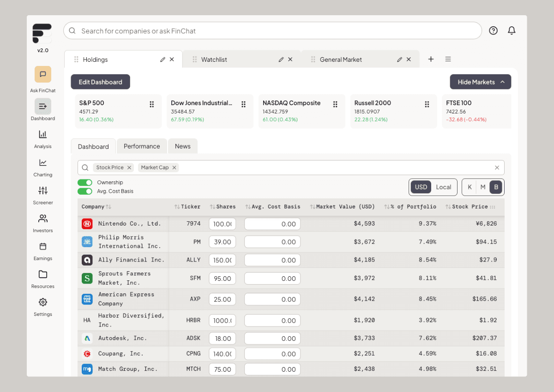Click Dow Jones card drag handle

243,105
